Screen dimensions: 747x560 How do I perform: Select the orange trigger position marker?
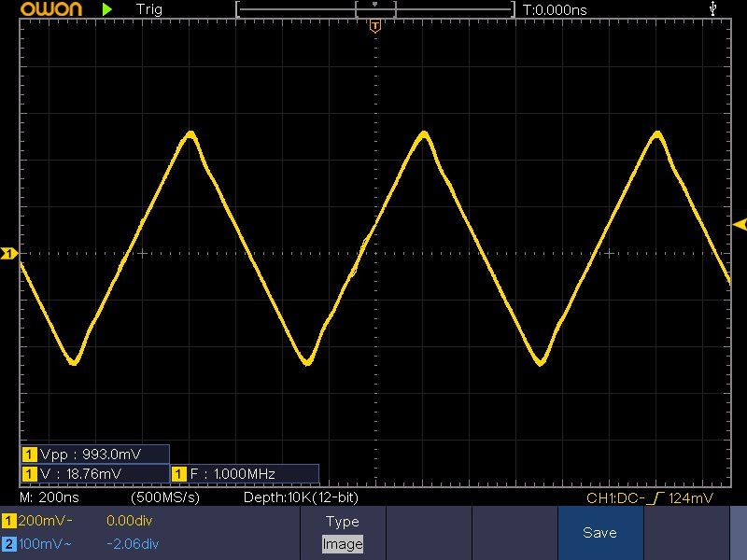[375, 27]
